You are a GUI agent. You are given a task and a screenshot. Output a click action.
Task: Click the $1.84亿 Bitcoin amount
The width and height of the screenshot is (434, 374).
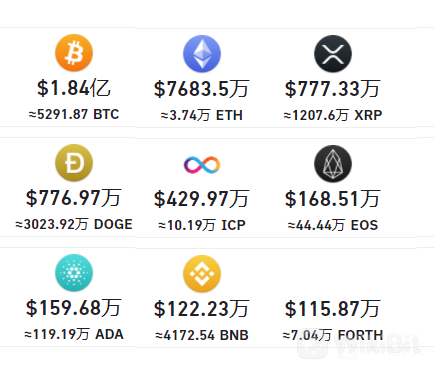[74, 88]
